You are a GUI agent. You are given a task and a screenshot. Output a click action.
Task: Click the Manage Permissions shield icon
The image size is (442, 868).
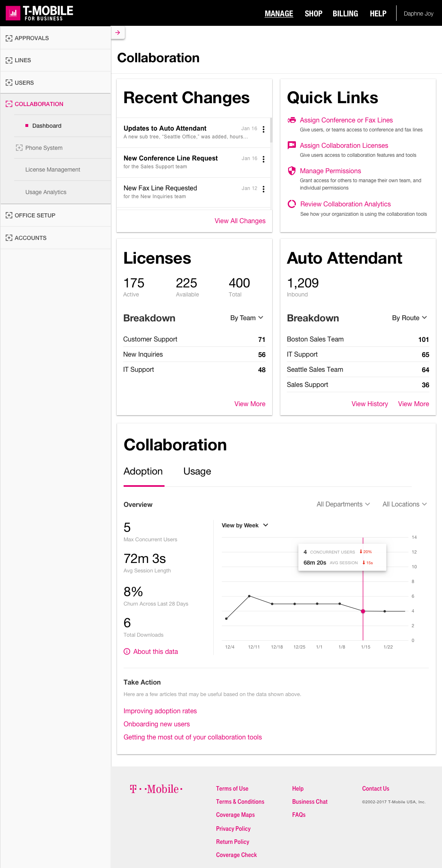pos(292,171)
